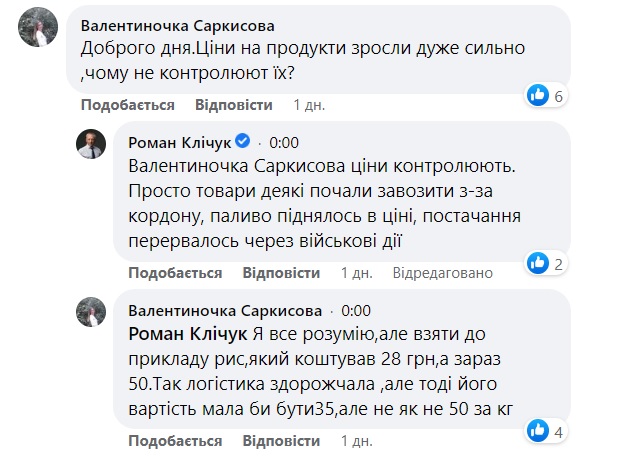Viewport: 621px width, 457px height.
Task: Reply to the top comment with Відповісти
Action: [x=234, y=105]
